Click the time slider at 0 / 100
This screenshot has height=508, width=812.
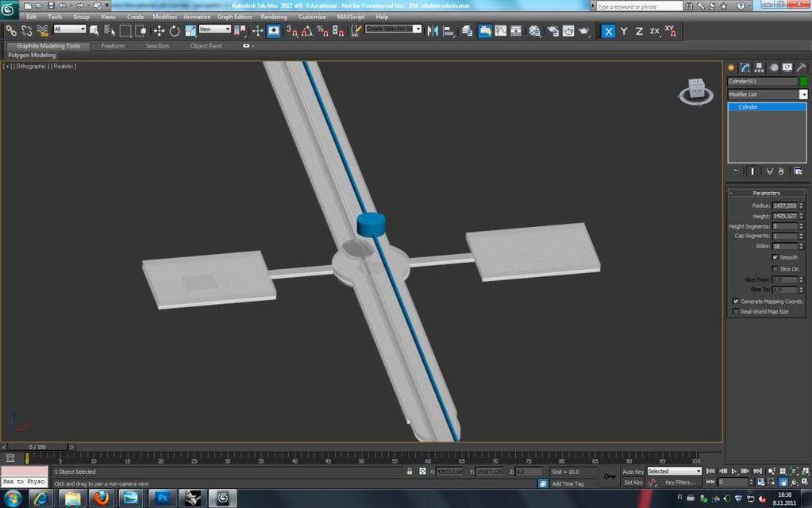coord(37,446)
